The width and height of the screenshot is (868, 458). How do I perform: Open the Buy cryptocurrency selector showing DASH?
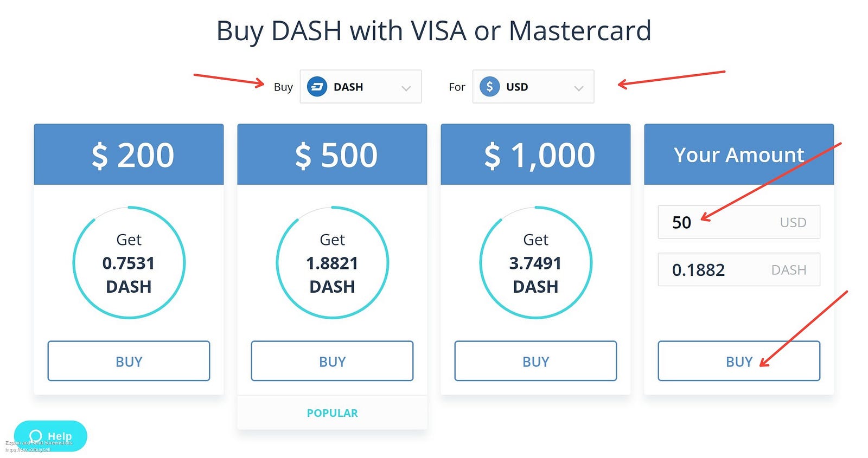361,87
